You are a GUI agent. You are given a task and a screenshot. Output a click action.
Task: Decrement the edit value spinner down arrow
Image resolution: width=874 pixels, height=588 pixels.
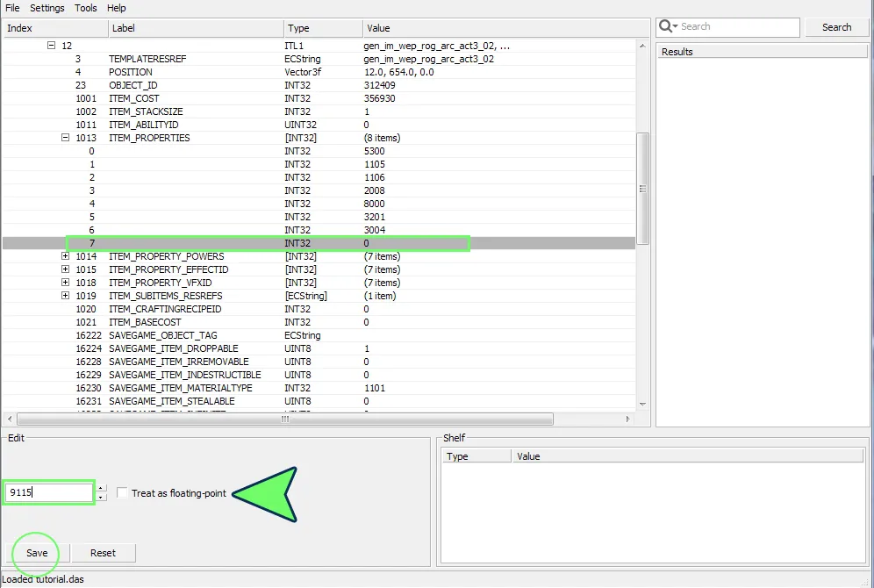point(102,498)
